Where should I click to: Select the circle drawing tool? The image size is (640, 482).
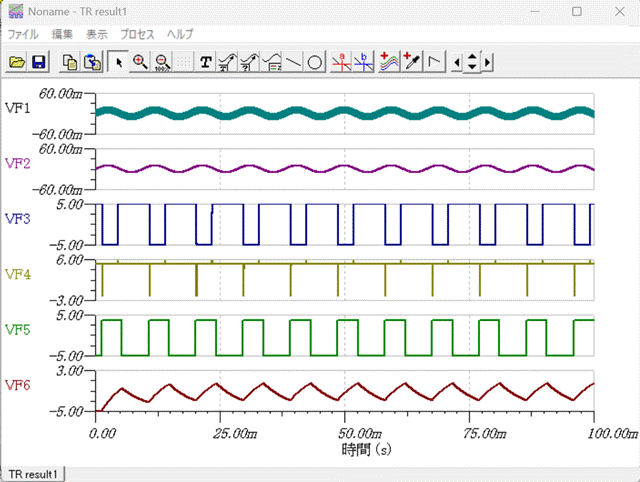click(314, 62)
